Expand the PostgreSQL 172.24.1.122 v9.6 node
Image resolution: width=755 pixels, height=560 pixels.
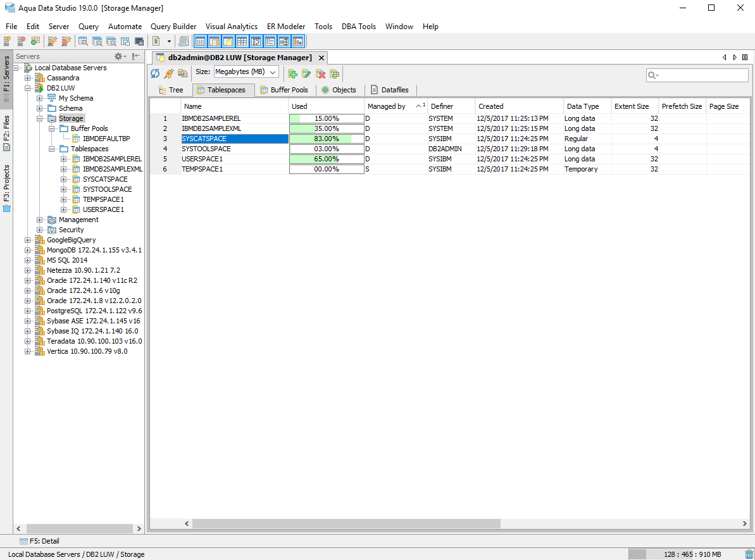(28, 311)
